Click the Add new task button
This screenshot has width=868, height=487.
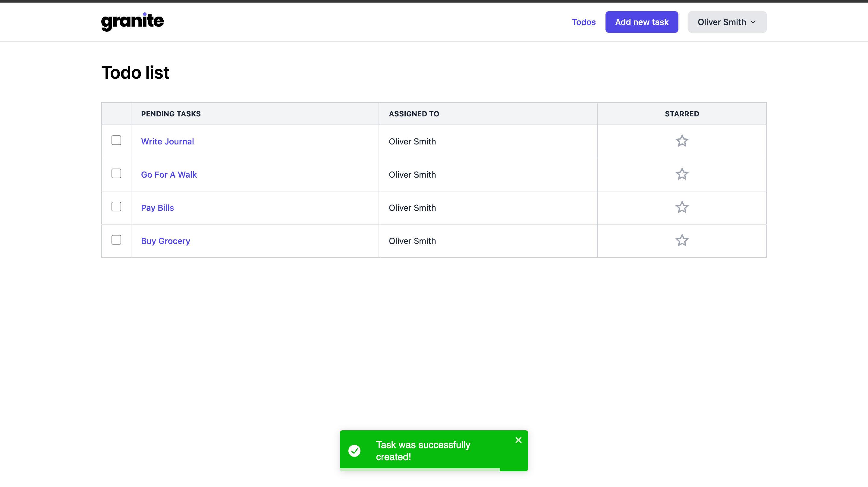coord(641,21)
